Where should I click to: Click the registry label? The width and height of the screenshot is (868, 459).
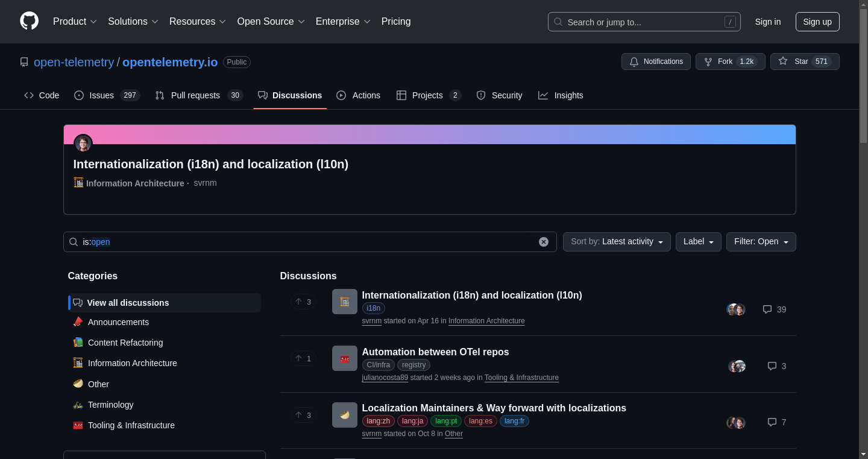(414, 365)
